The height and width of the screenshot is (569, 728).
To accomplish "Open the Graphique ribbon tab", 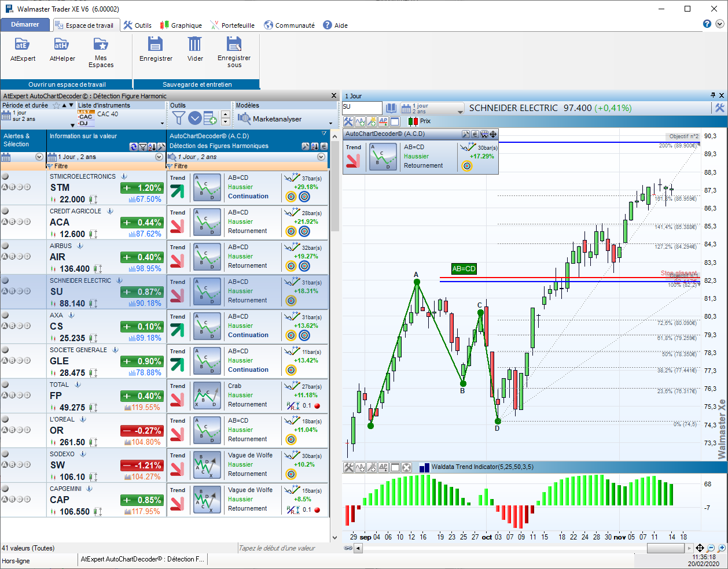I will (x=181, y=25).
